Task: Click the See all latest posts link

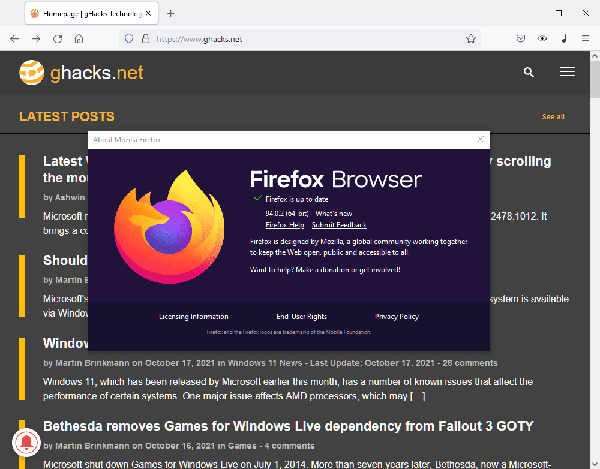Action: click(553, 117)
